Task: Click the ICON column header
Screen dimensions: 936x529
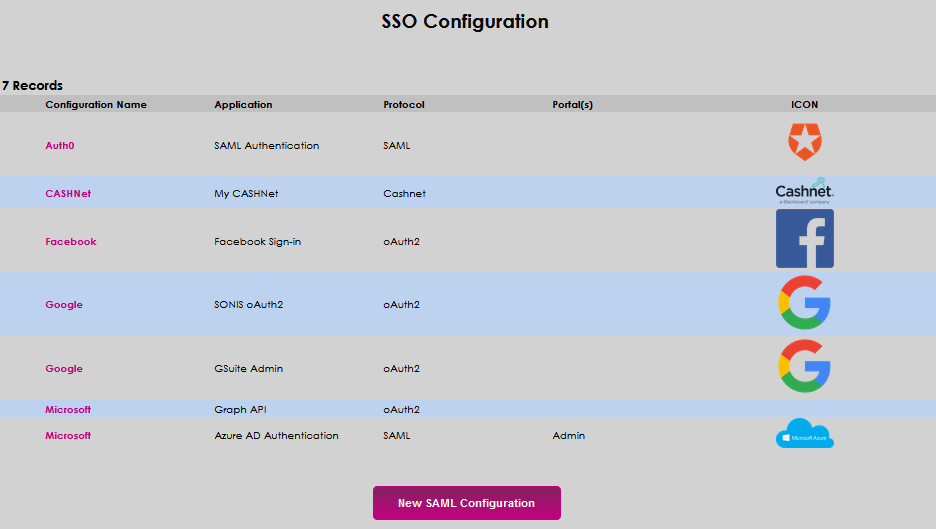Action: point(804,105)
